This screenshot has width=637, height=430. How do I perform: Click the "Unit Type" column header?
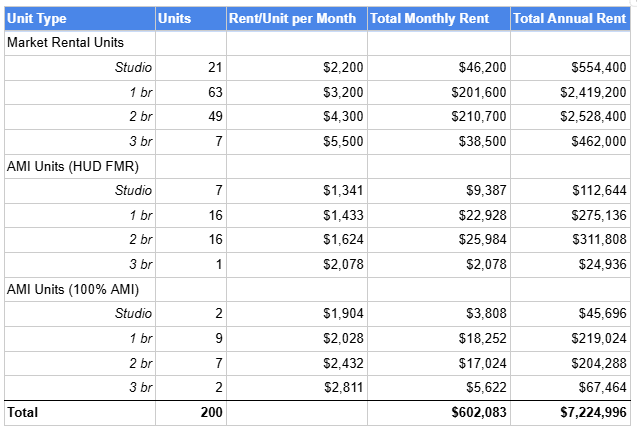tap(80, 18)
